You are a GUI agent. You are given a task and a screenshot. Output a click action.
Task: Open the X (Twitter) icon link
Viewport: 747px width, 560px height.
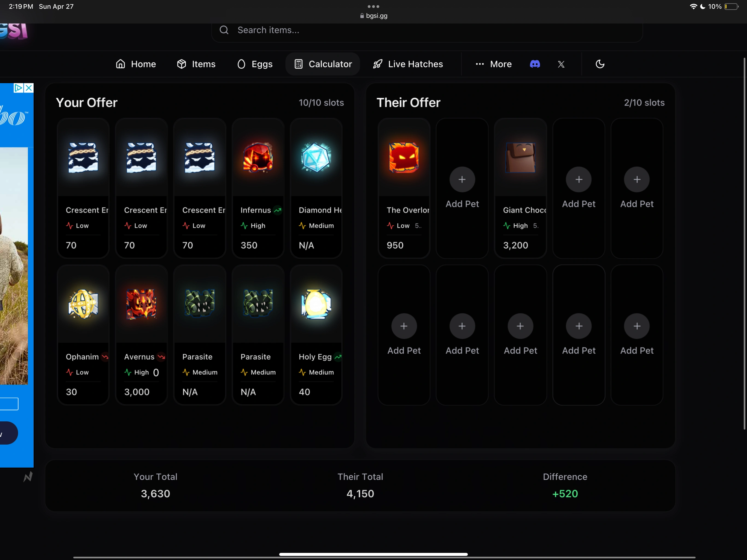coord(561,64)
